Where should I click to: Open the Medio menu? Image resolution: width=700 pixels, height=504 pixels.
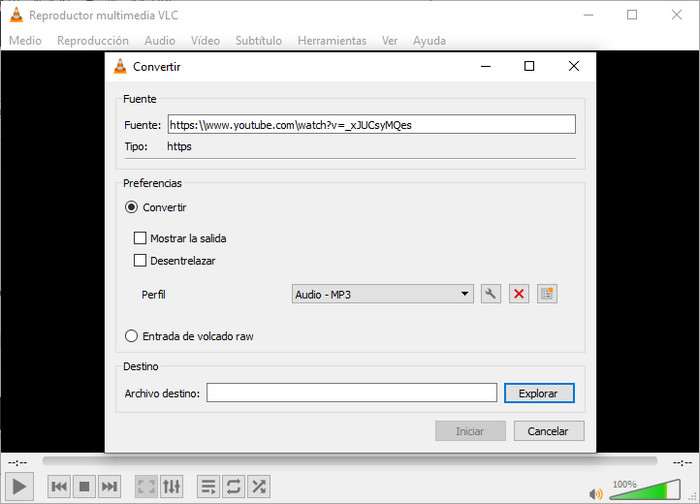tap(25, 41)
